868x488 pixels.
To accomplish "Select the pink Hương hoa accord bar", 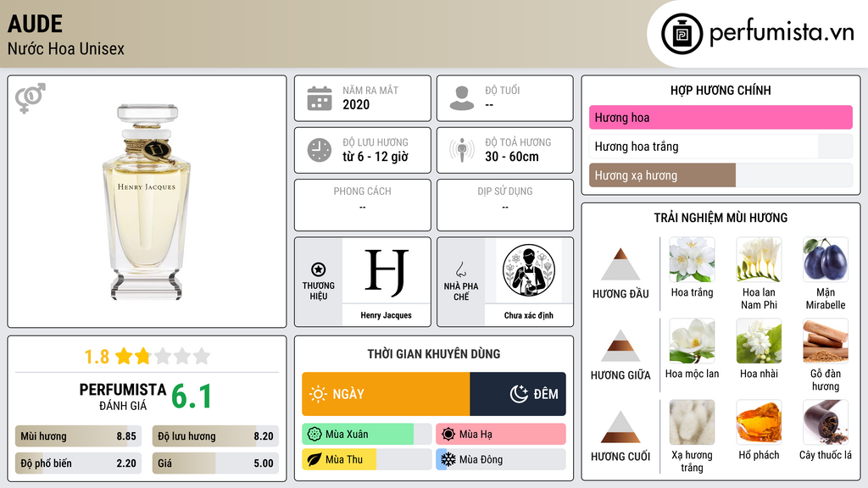I will click(x=721, y=117).
